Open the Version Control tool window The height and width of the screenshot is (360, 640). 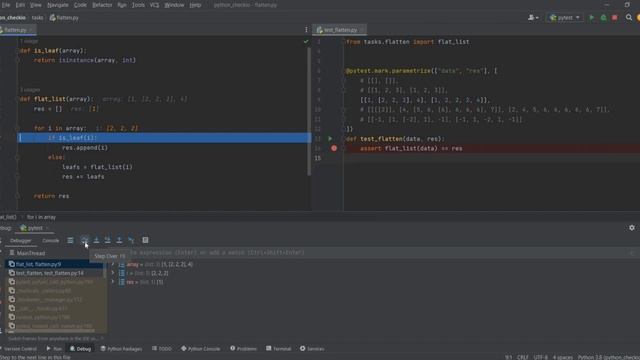click(19, 349)
